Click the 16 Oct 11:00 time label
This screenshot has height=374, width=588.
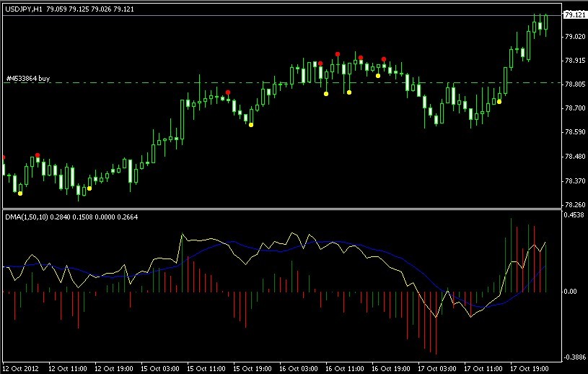345,368
